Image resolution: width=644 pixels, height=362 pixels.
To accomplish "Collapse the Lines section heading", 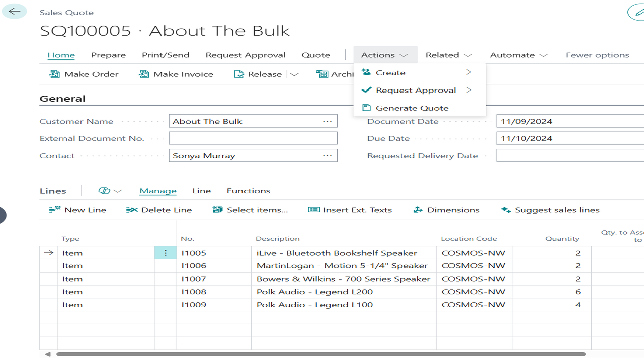I will pos(53,191).
